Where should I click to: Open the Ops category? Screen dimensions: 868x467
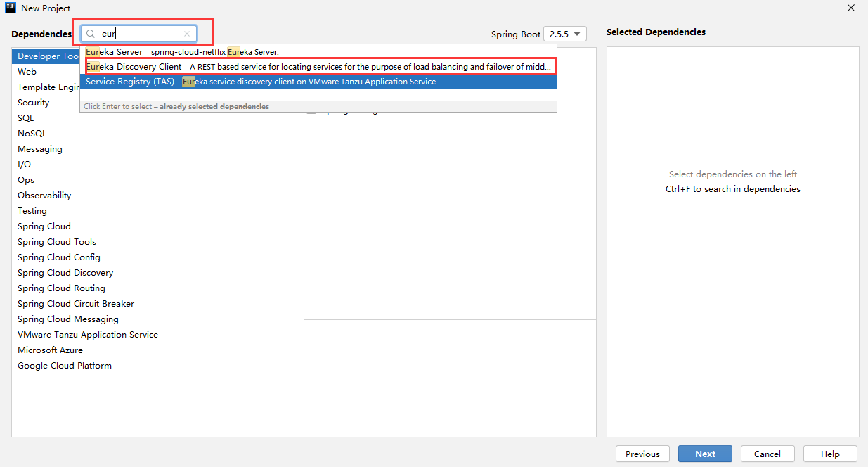157,180
